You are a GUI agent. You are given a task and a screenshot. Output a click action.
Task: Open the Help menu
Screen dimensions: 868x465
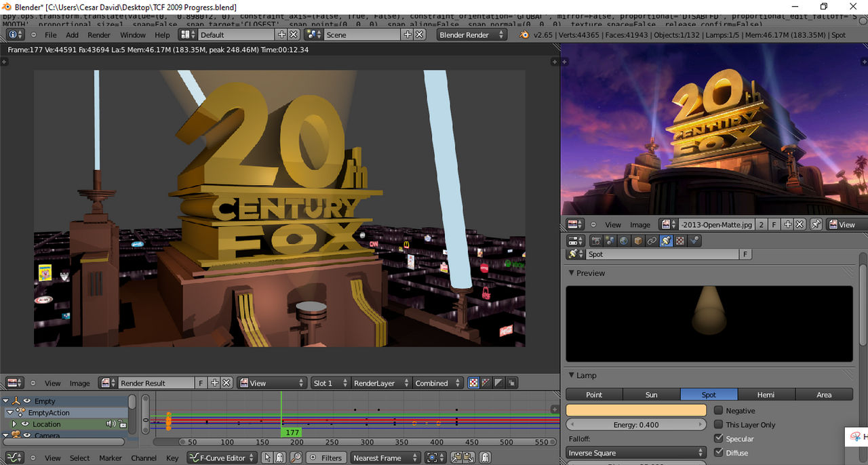tap(162, 35)
